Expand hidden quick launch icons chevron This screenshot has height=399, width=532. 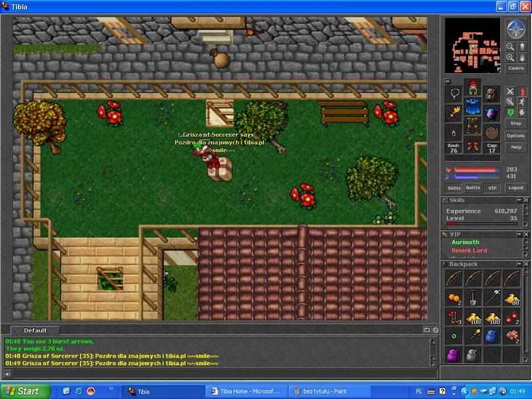110,388
